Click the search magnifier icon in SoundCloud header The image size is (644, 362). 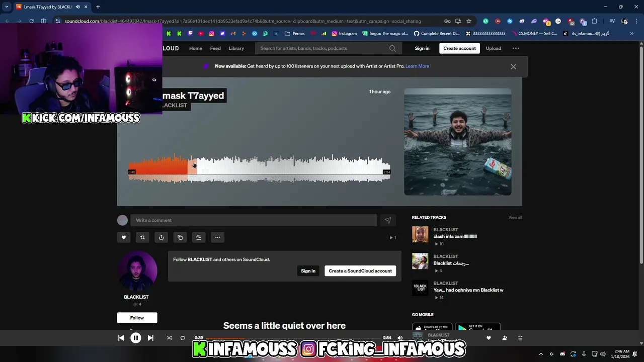(392, 48)
